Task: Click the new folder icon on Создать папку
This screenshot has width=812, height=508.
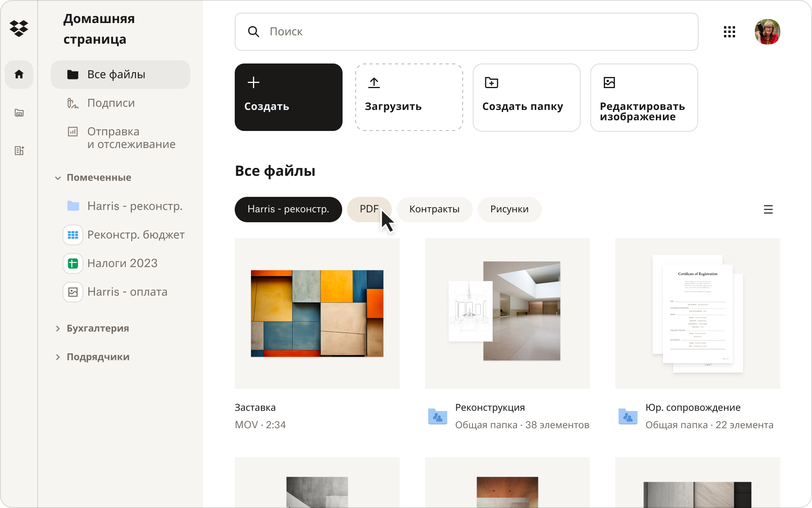Action: [x=491, y=83]
